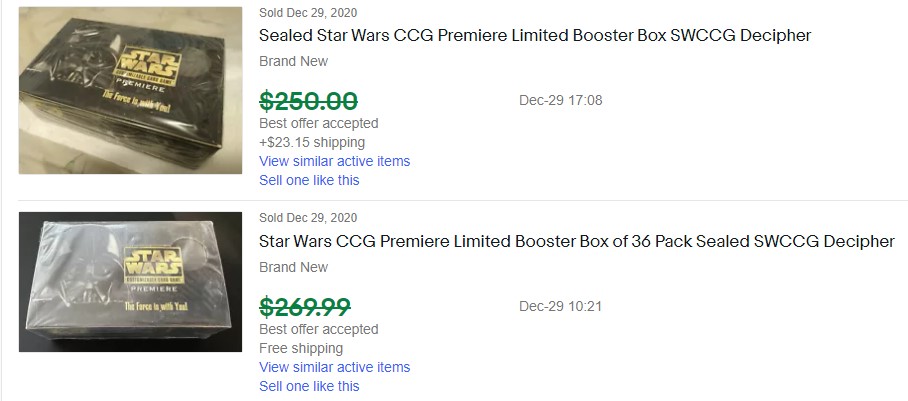Click "Brand New" condition on the $250.00 listing

click(293, 62)
